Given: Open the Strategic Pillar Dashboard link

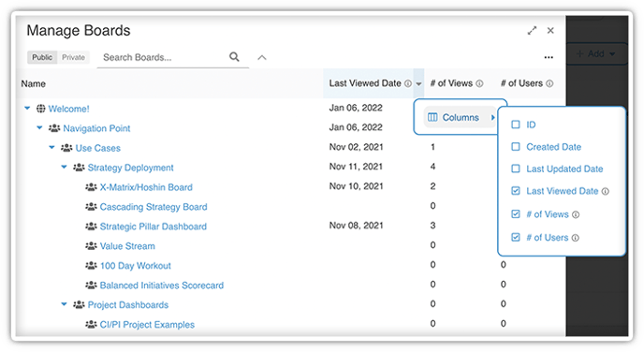Looking at the screenshot, I should click(154, 227).
